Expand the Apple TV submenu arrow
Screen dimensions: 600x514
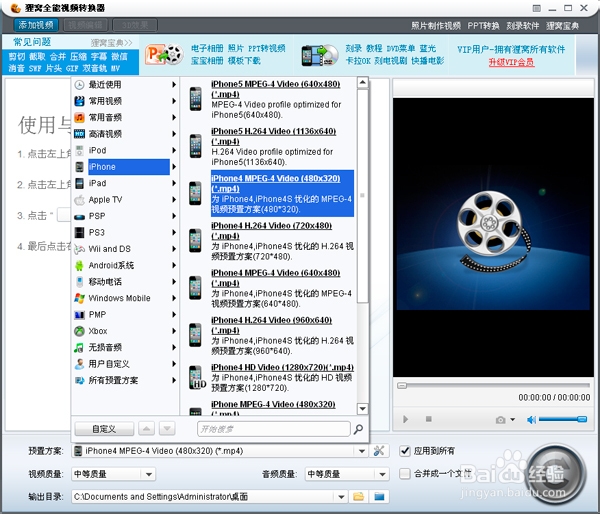click(174, 200)
